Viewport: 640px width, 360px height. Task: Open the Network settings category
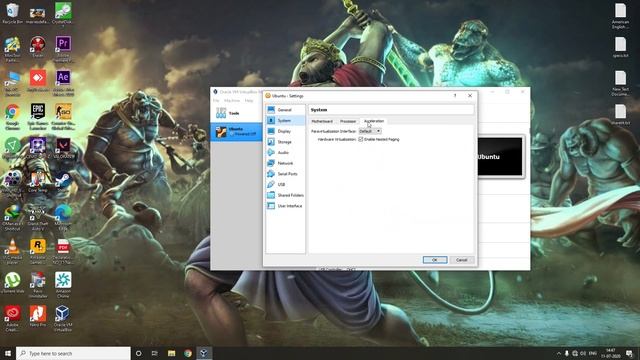click(285, 163)
